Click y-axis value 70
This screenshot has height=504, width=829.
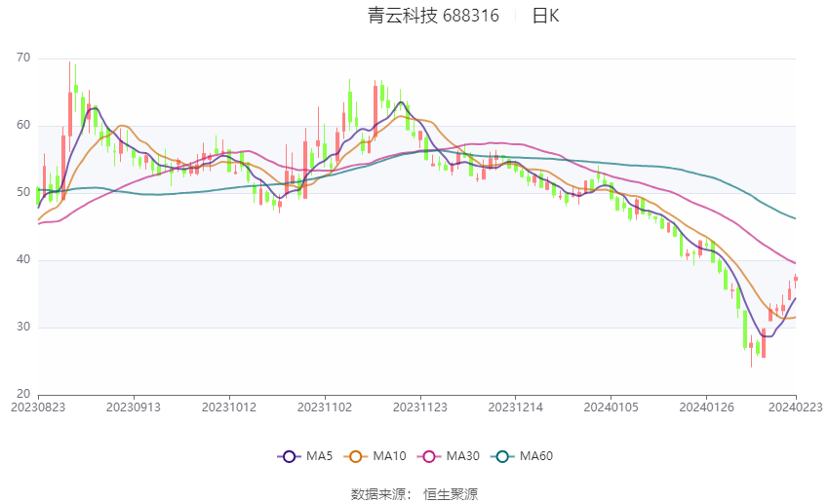pyautogui.click(x=23, y=58)
